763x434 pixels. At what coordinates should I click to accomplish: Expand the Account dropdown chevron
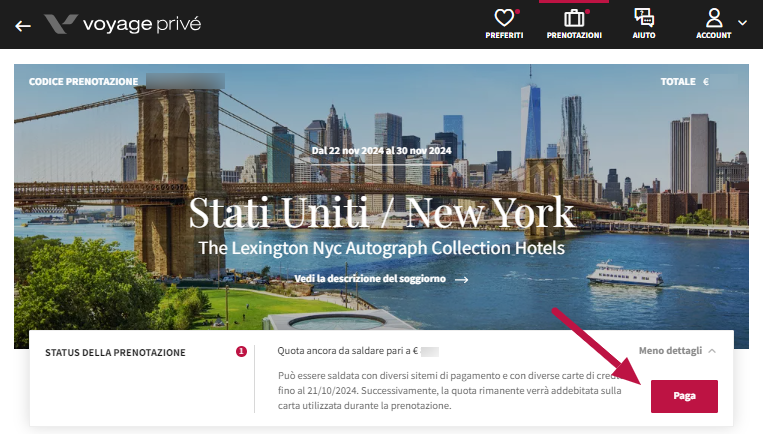click(742, 22)
